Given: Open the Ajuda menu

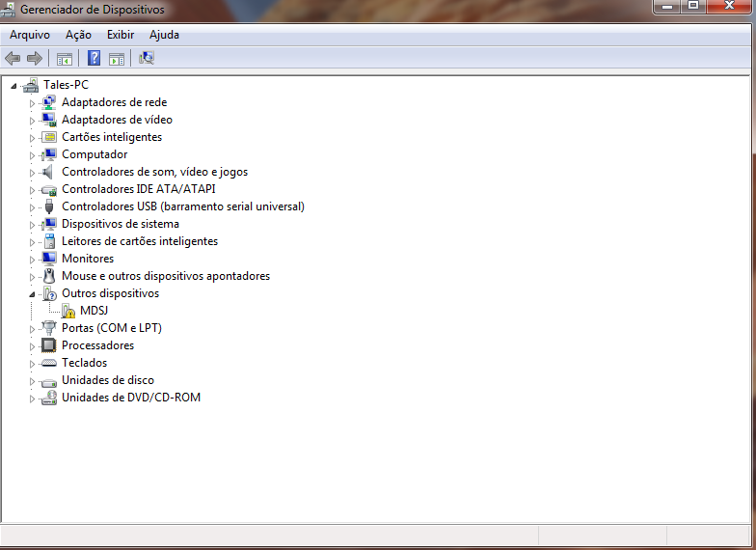Looking at the screenshot, I should (x=164, y=35).
